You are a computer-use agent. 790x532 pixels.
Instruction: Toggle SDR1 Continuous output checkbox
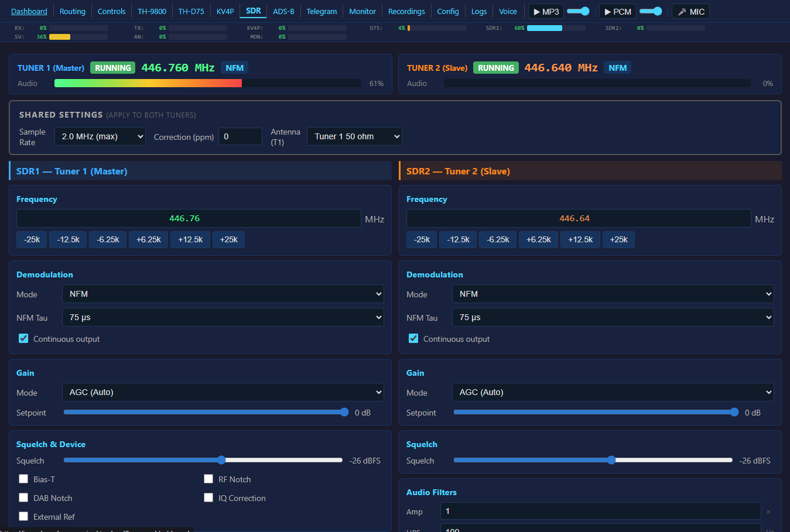pyautogui.click(x=23, y=338)
